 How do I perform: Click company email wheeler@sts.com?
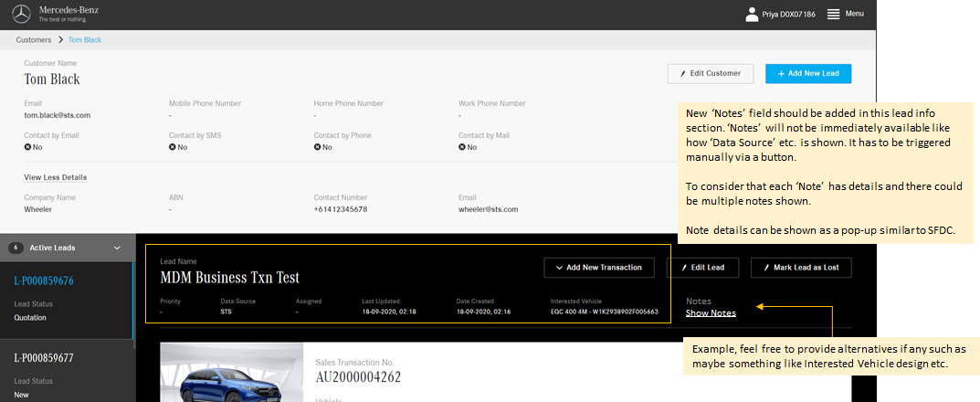point(488,209)
